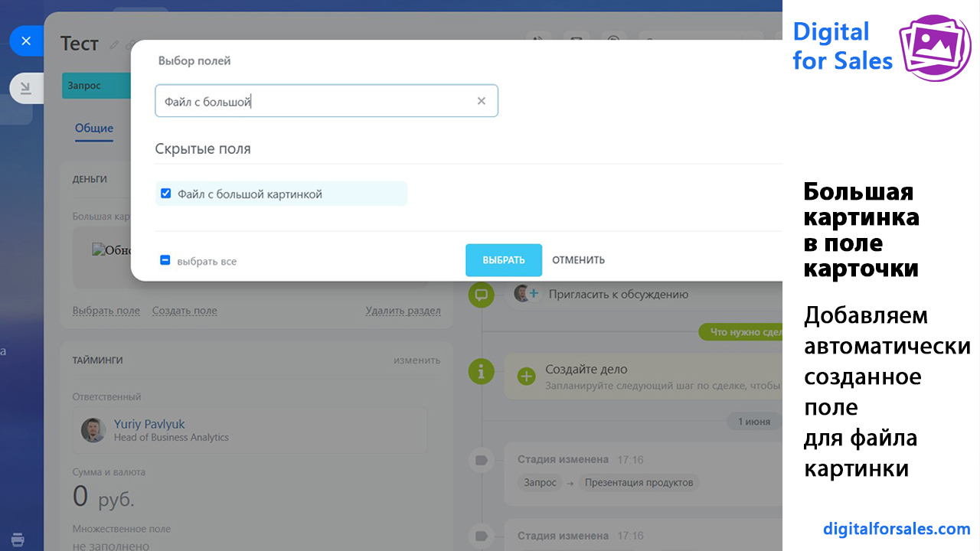Click the 'Выбрать поле' link

click(106, 311)
